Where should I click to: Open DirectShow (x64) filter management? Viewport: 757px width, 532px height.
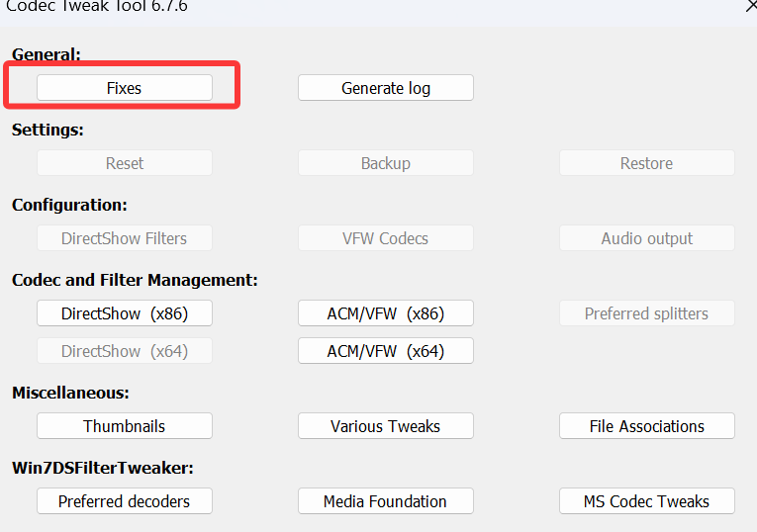click(125, 351)
